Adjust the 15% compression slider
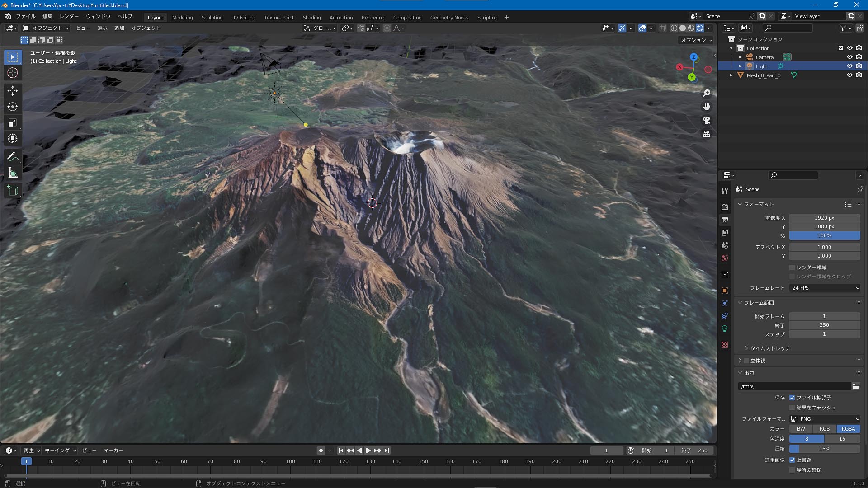This screenshot has width=868, height=488. click(825, 449)
